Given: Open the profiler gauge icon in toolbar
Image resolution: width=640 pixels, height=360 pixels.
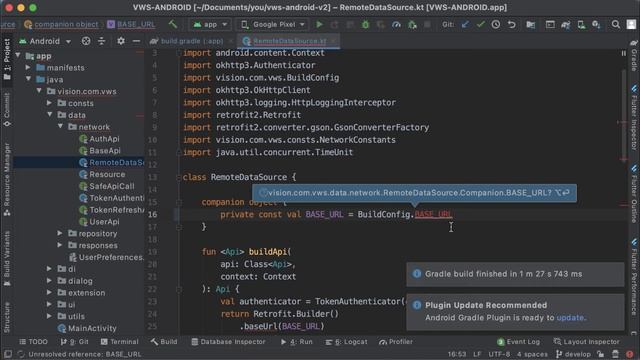Looking at the screenshot, I should pos(396,24).
